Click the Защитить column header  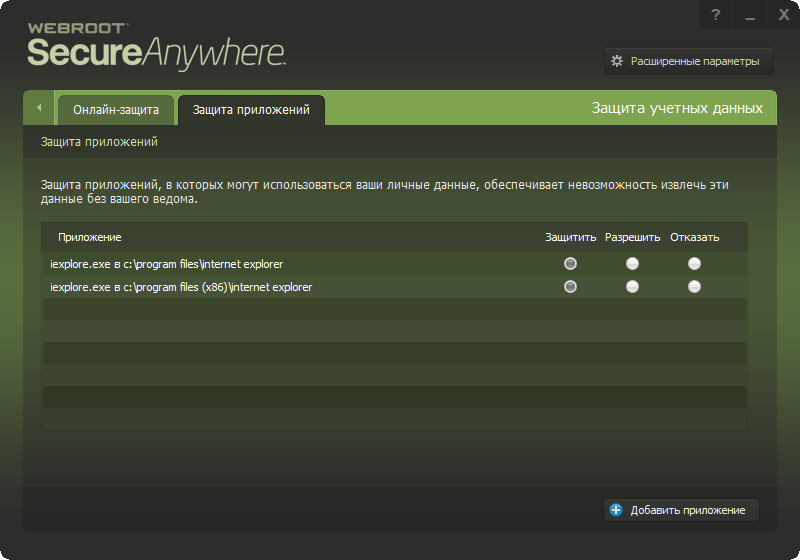[x=570, y=237]
